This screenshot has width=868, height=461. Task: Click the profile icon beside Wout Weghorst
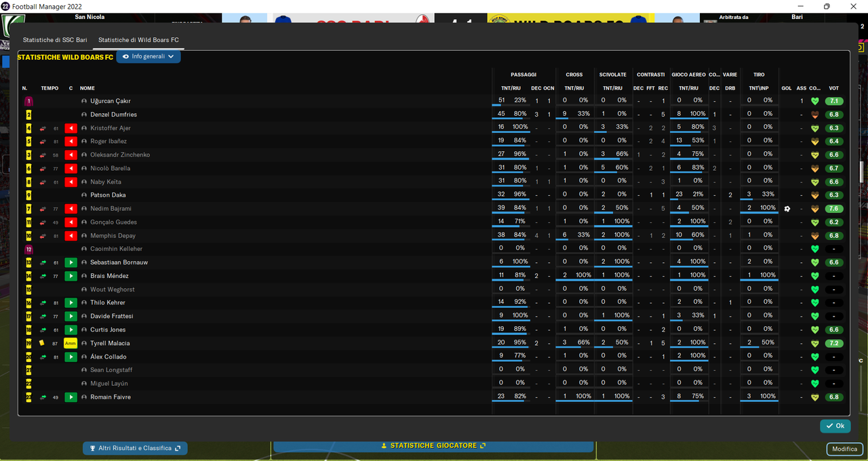84,289
